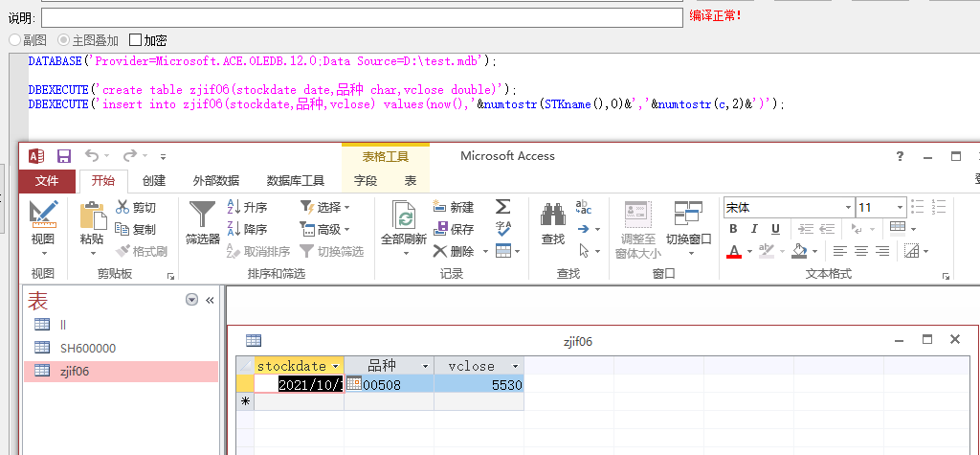Click the Access save icon in title bar
This screenshot has width=980, height=455.
pyautogui.click(x=64, y=156)
